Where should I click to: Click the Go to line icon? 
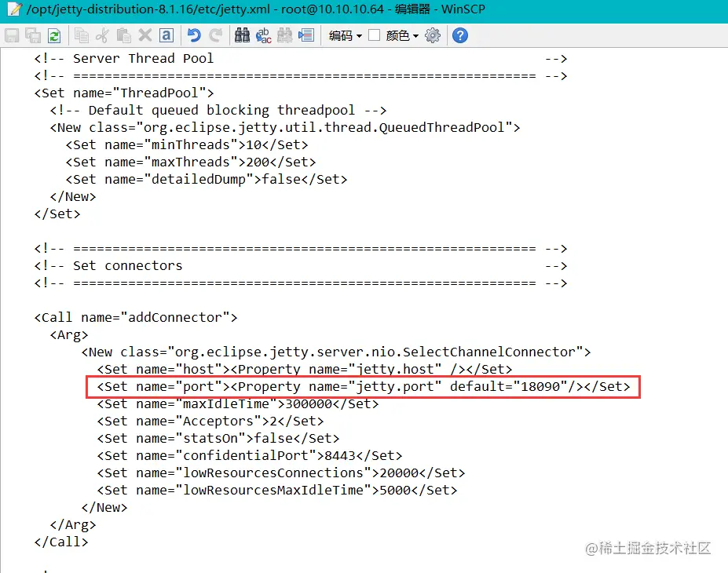pos(306,36)
